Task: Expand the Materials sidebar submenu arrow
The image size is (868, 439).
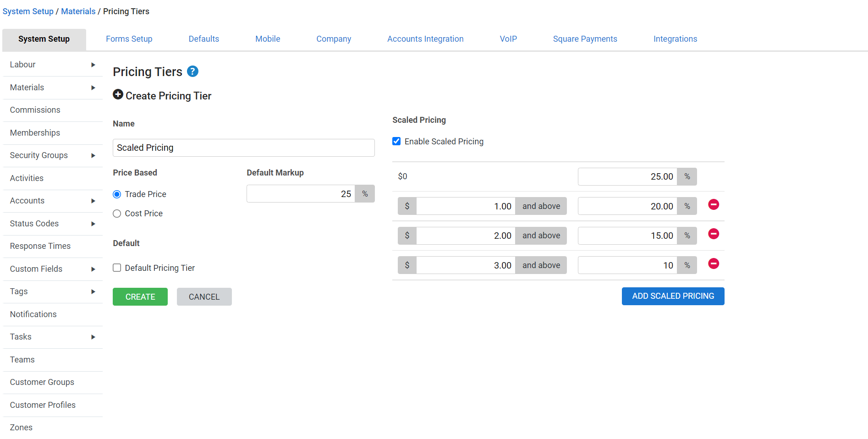Action: tap(93, 88)
